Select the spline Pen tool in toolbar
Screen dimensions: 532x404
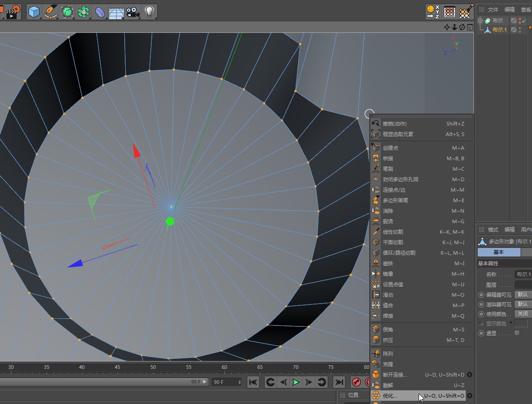51,12
